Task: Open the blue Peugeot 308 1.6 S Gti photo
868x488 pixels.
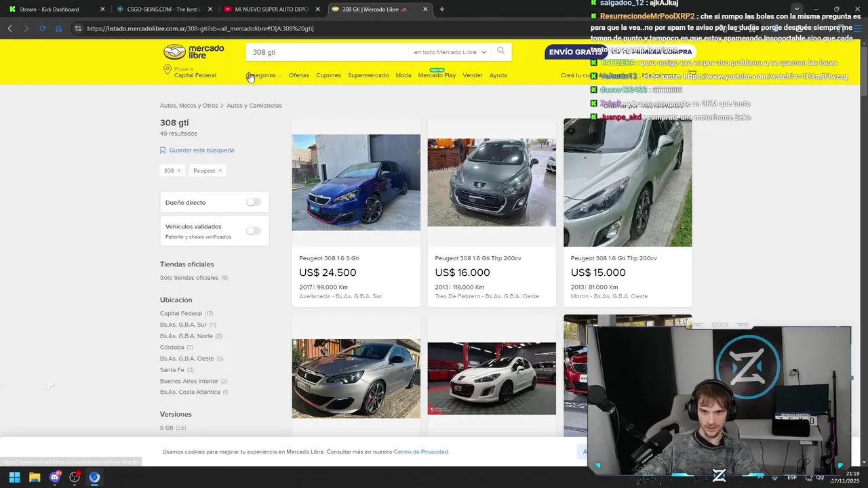Action: (356, 182)
